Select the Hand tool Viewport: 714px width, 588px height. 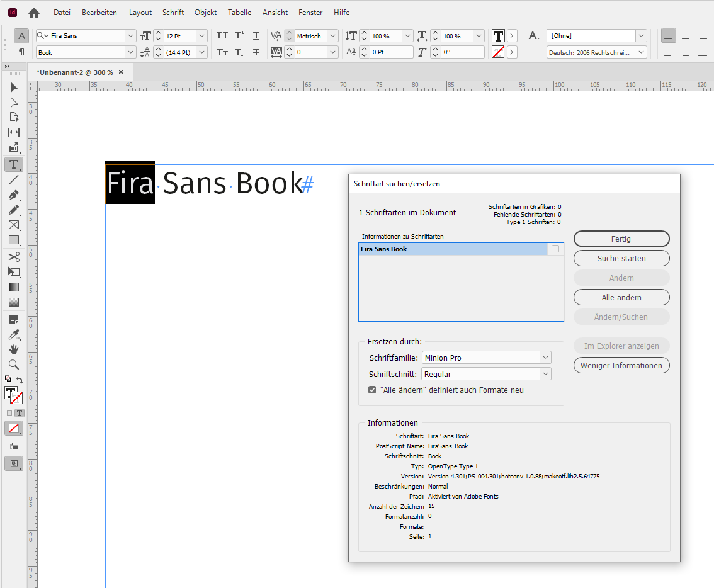pos(14,349)
